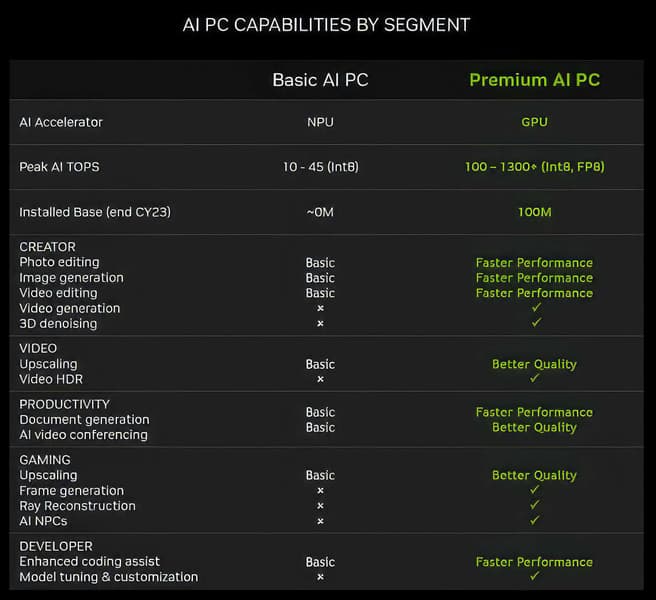Click the Model tuning & customization checkmark
Viewport: 656px width, 600px height.
535,576
